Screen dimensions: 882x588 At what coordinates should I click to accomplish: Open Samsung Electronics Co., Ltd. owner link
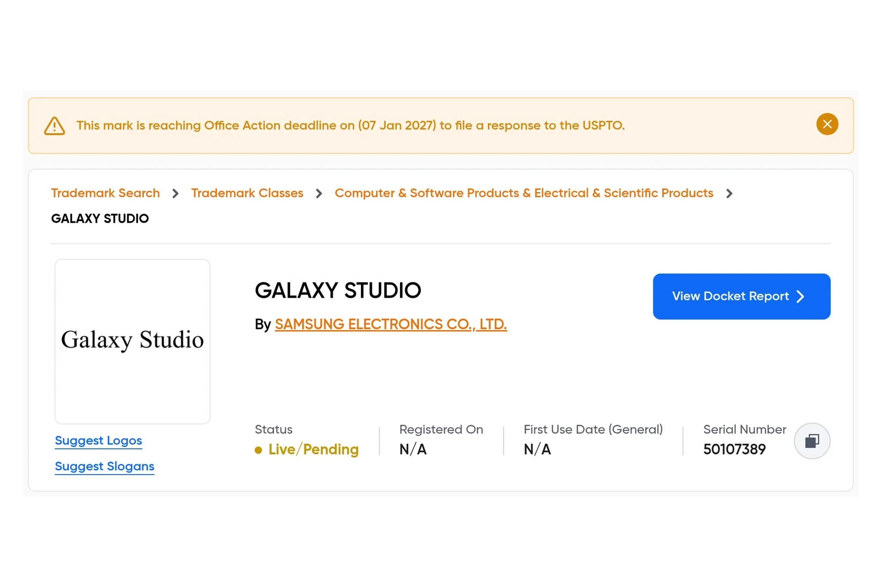point(391,324)
